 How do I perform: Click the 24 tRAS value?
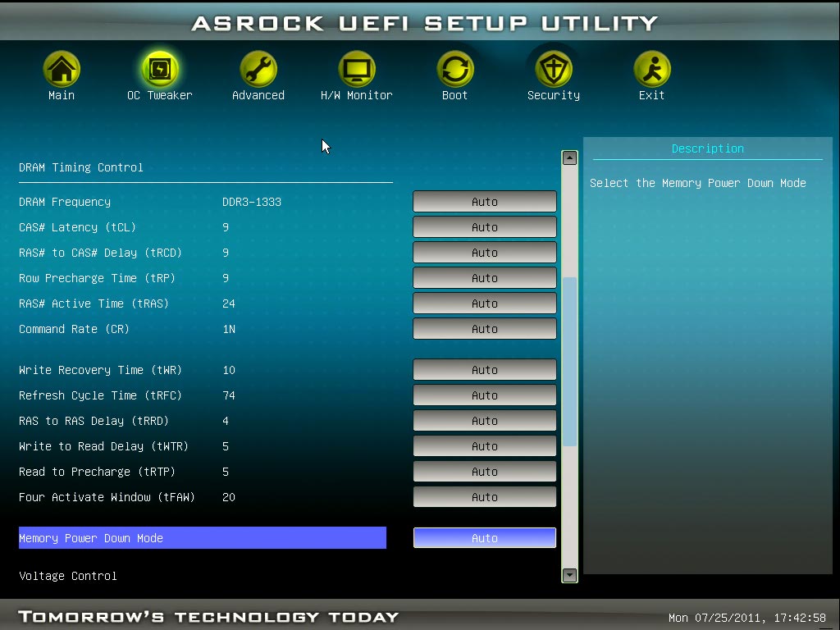229,304
